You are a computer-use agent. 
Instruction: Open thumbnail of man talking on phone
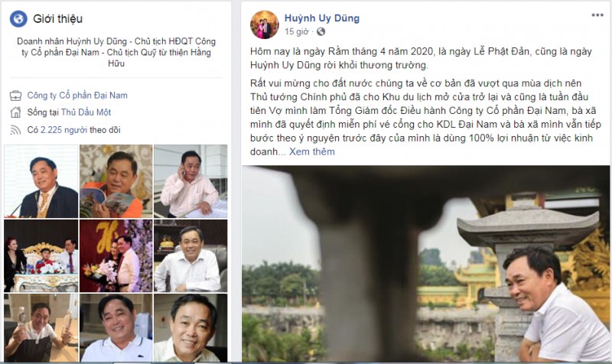[190, 181]
